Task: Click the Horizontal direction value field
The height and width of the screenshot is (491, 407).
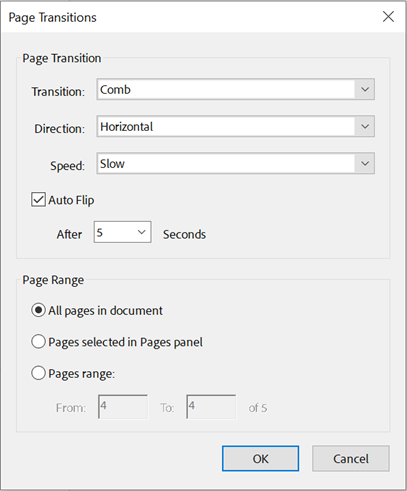Action: point(226,126)
